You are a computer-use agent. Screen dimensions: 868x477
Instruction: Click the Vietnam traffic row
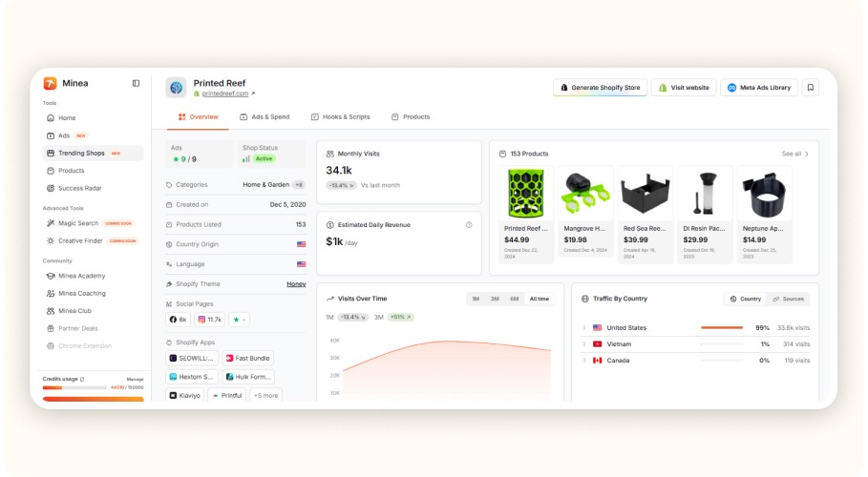[x=696, y=344]
